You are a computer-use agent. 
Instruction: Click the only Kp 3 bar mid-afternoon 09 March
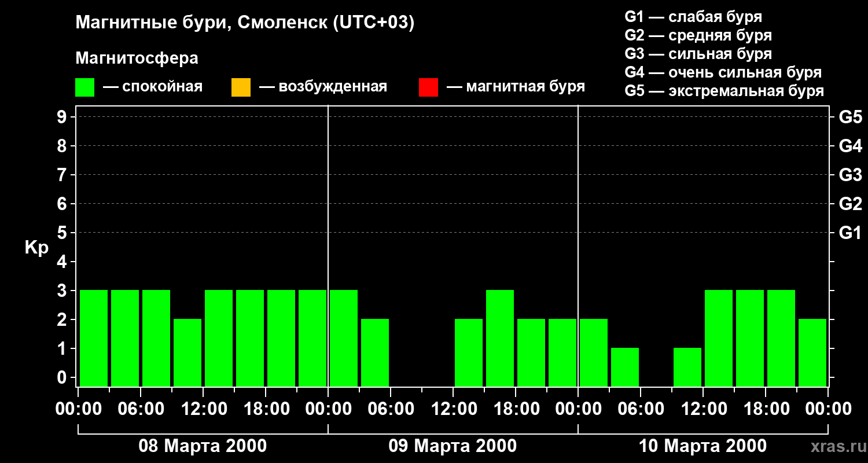click(500, 338)
